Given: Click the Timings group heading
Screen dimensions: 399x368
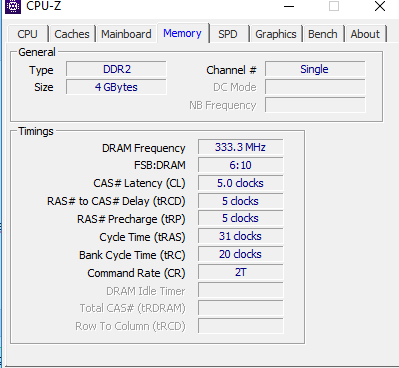Looking at the screenshot, I should (36, 131).
